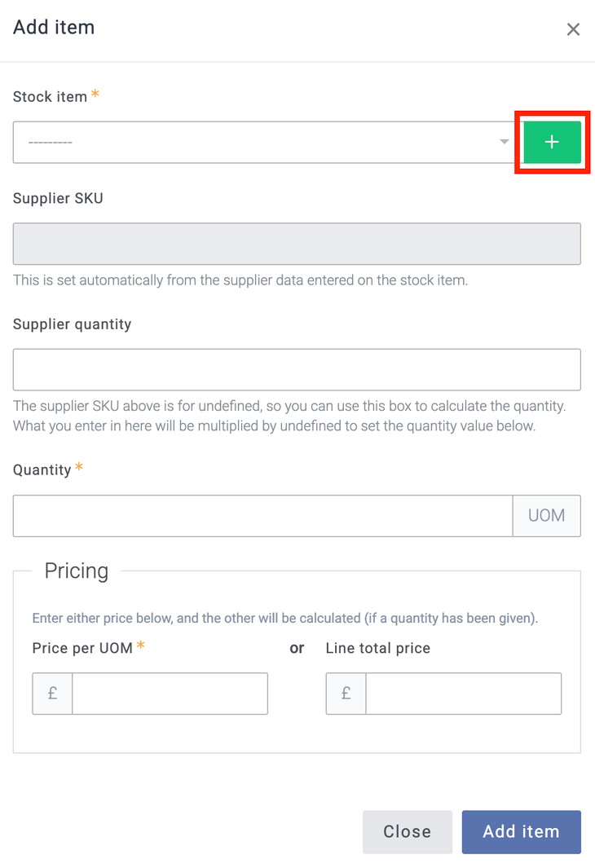The height and width of the screenshot is (868, 595).
Task: Focus the Price per UOM input
Action: (170, 694)
